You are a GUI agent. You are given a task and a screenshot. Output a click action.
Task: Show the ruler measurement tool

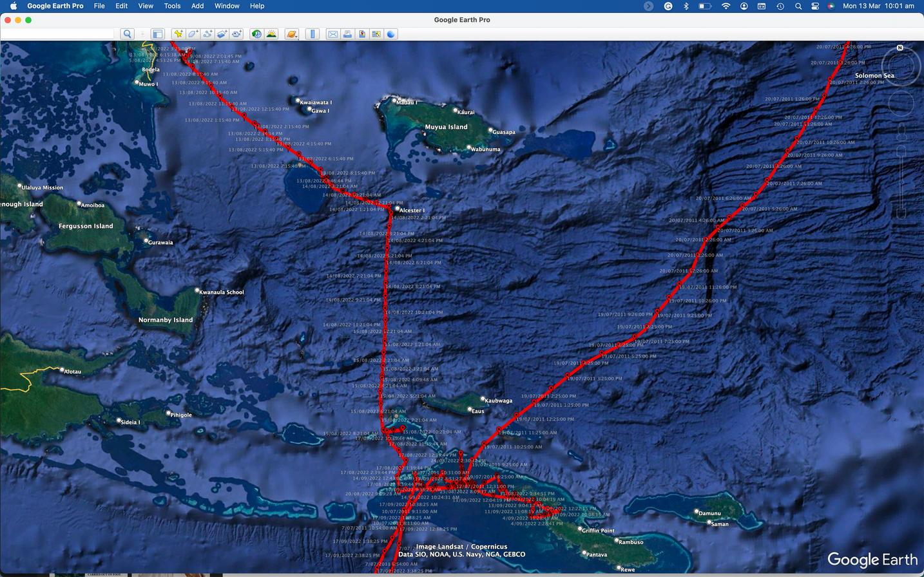(x=313, y=34)
